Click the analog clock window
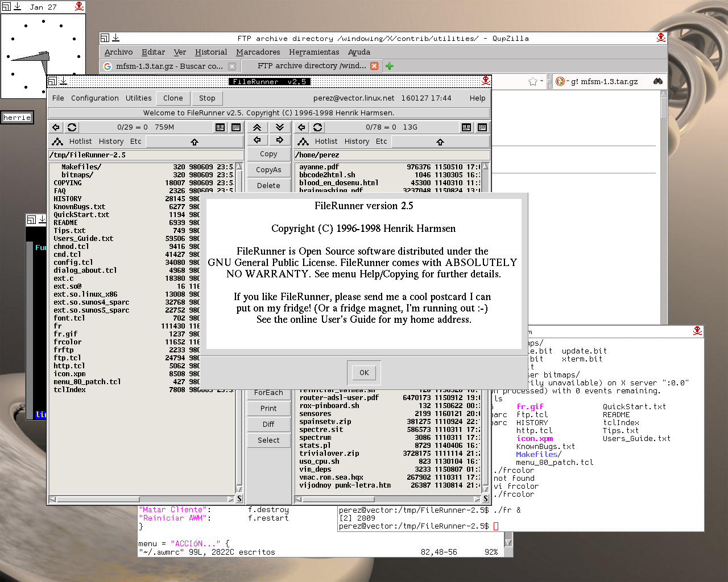 [43, 56]
